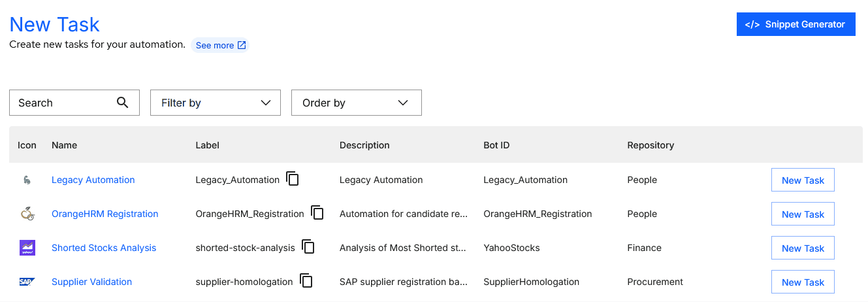The image size is (868, 302).
Task: Click the Supplier Validation SAP icon
Action: click(26, 282)
